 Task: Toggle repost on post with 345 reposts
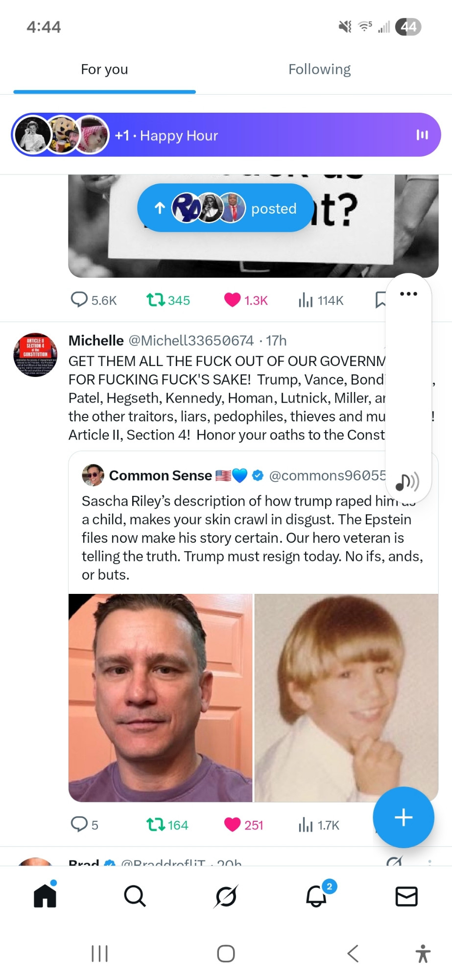[156, 300]
